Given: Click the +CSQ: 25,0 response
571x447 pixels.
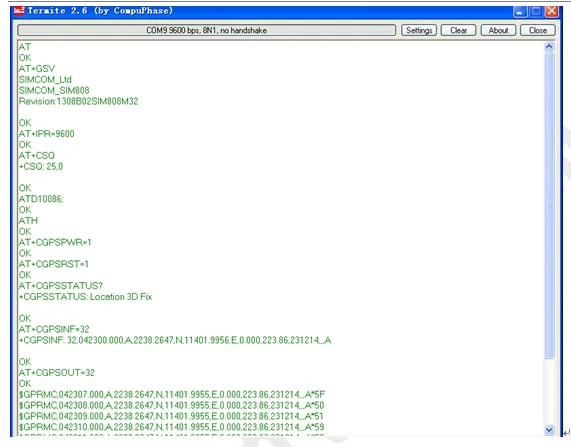Looking at the screenshot, I should coord(41,166).
